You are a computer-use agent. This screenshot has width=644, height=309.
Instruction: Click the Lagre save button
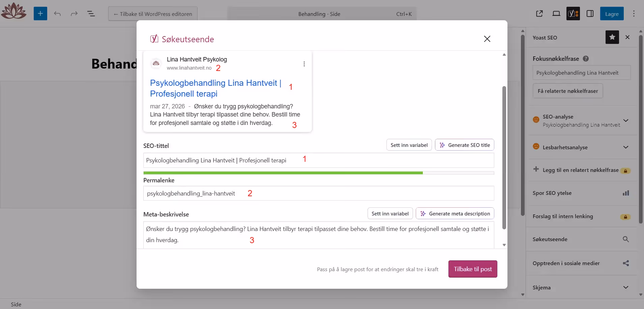click(612, 14)
